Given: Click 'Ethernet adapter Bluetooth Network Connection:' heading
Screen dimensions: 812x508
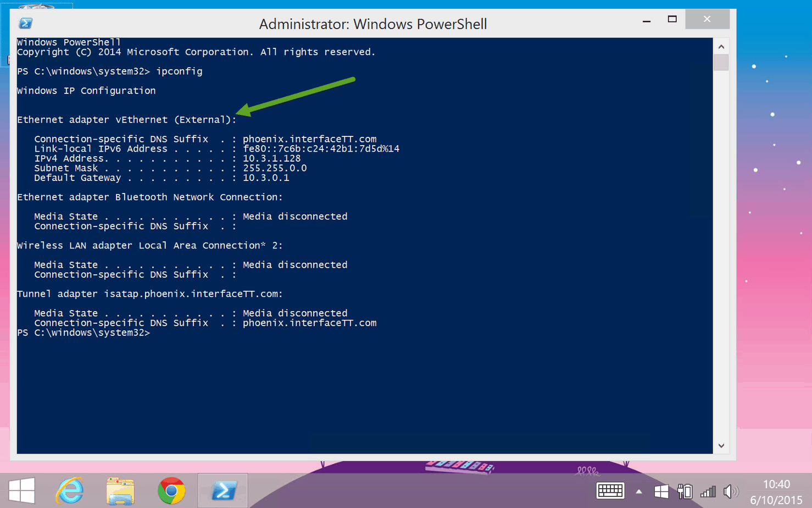Looking at the screenshot, I should point(150,197).
